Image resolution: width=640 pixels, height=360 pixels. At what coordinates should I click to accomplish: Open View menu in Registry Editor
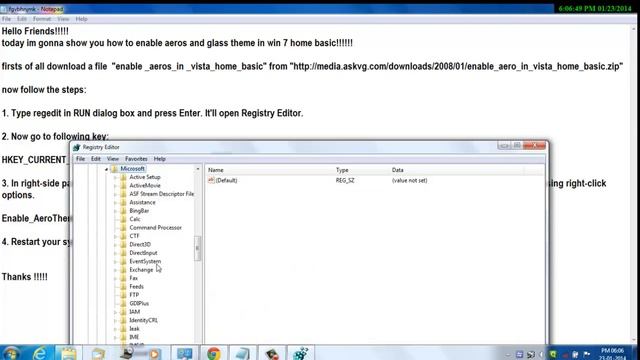pos(113,159)
